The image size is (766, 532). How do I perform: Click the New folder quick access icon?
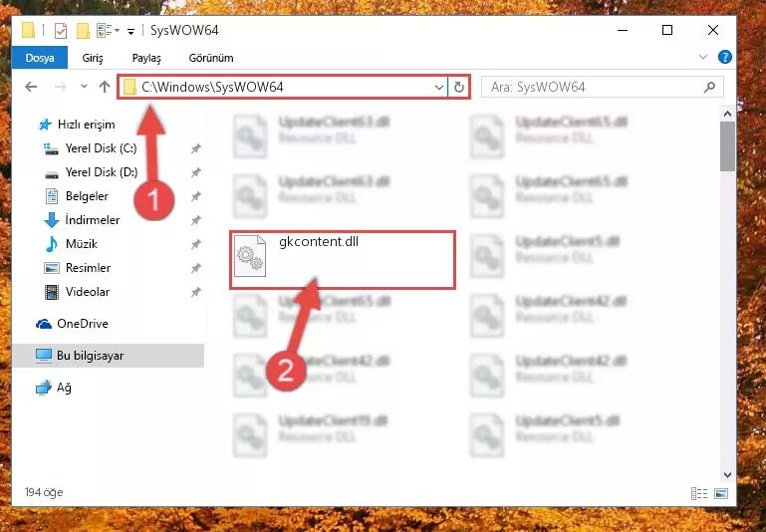click(83, 31)
